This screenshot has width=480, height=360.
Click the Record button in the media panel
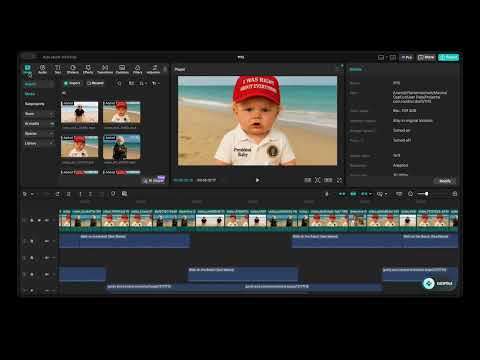point(95,83)
